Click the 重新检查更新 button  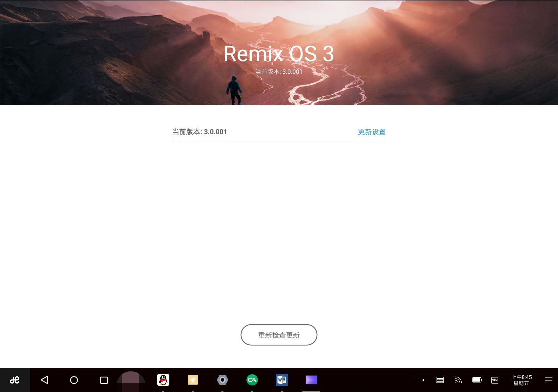point(279,335)
